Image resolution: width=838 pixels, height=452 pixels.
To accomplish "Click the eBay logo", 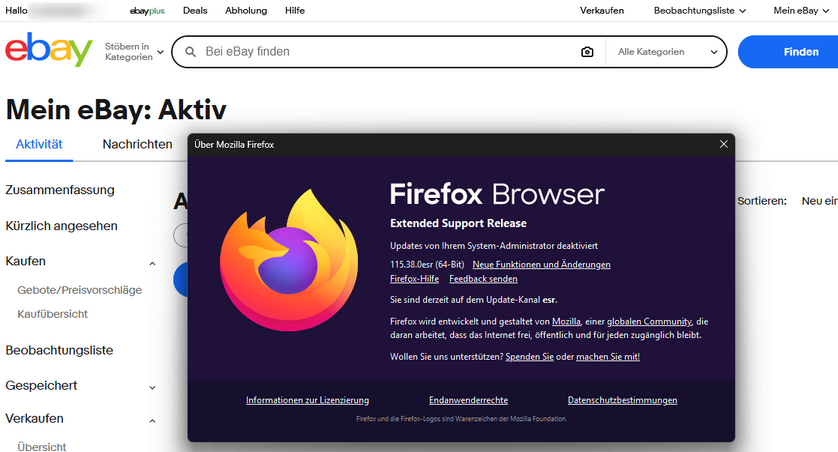I will click(x=49, y=50).
